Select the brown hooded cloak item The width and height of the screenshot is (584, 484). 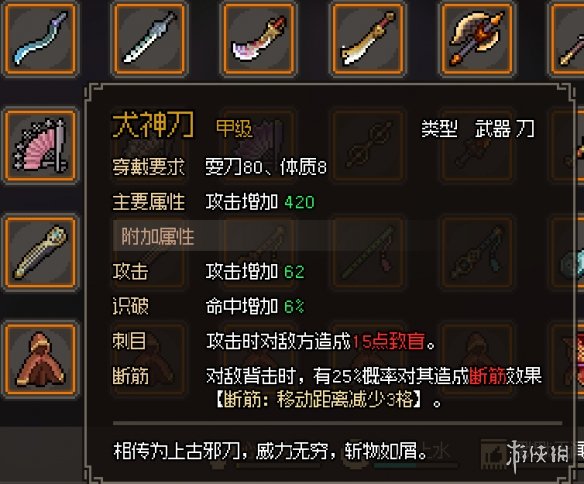click(x=40, y=359)
